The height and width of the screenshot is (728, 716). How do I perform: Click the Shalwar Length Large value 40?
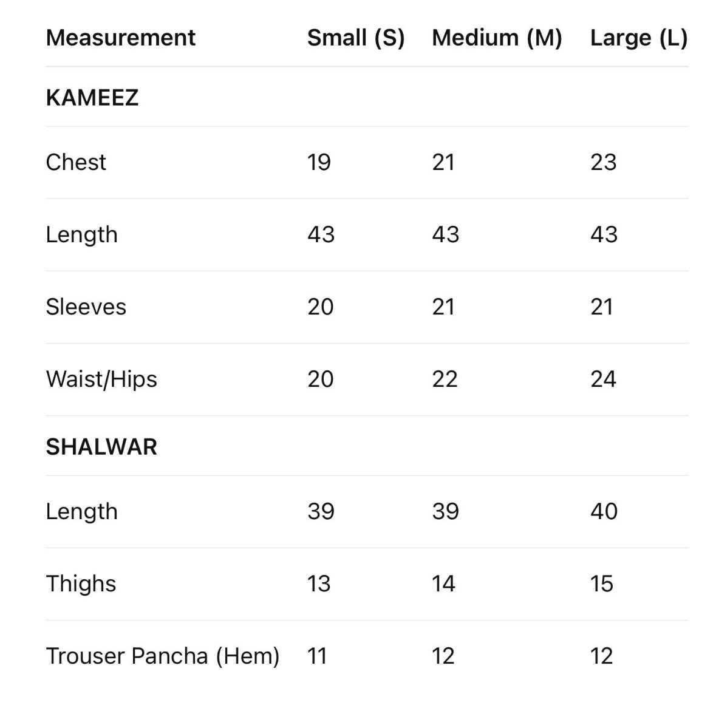pyautogui.click(x=604, y=511)
